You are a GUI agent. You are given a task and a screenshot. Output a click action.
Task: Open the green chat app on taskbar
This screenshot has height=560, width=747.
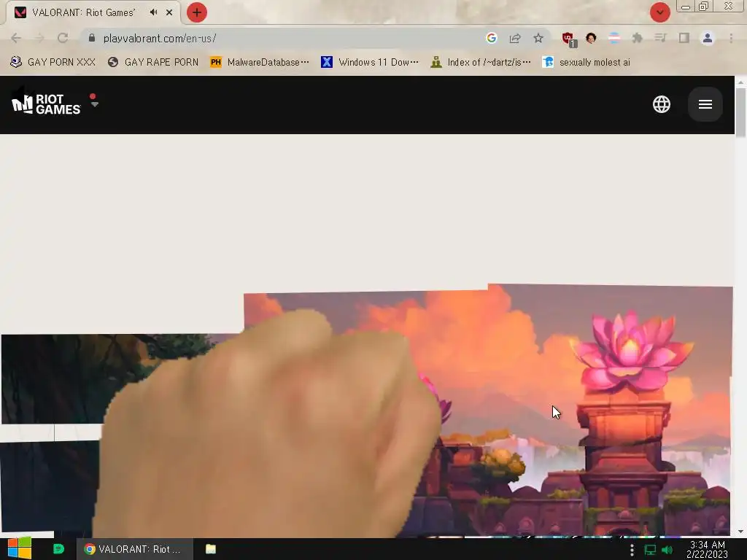pyautogui.click(x=58, y=549)
